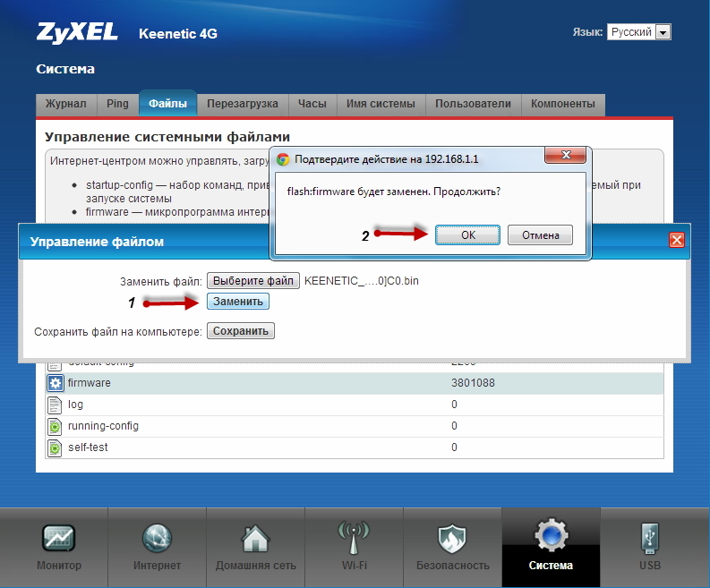
Task: Select the running-config file row
Action: (103, 426)
